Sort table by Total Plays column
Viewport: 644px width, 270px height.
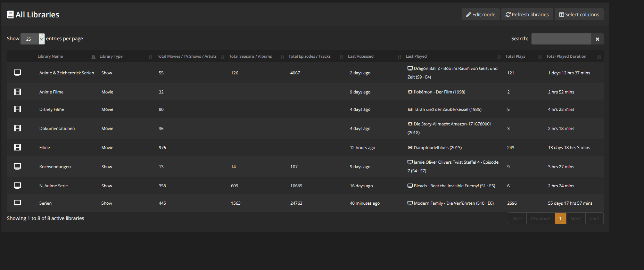pos(515,56)
